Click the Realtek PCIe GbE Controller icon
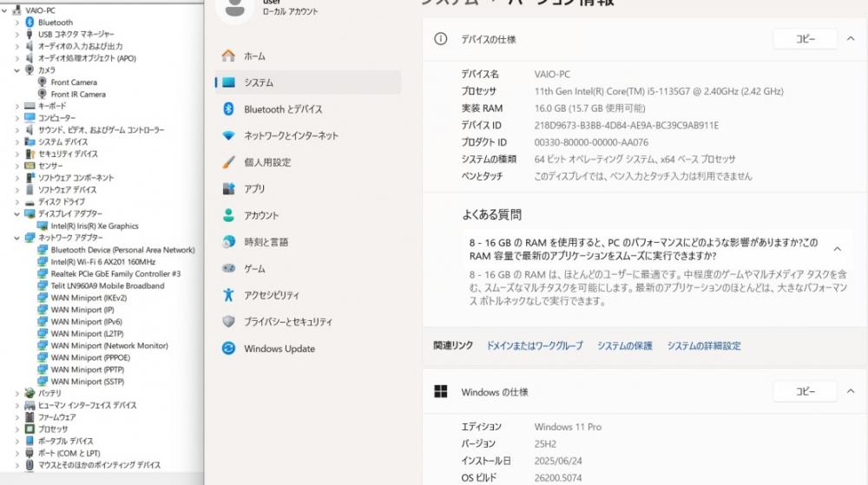Image resolution: width=868 pixels, height=485 pixels. 42,274
